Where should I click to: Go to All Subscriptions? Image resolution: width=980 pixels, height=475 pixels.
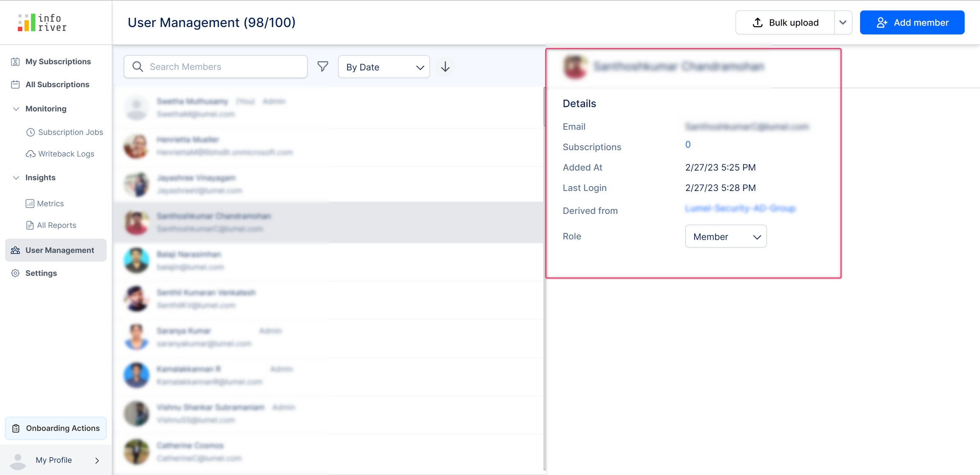coord(57,85)
